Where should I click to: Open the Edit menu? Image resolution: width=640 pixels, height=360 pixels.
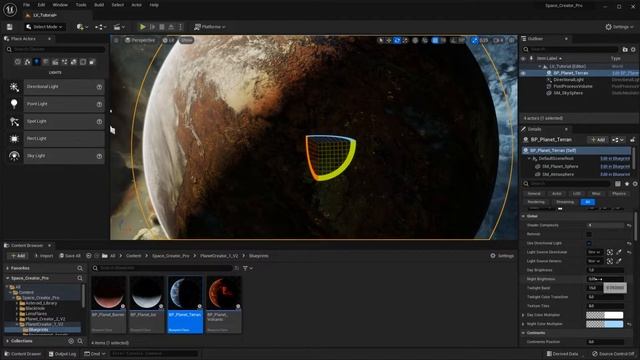point(41,5)
